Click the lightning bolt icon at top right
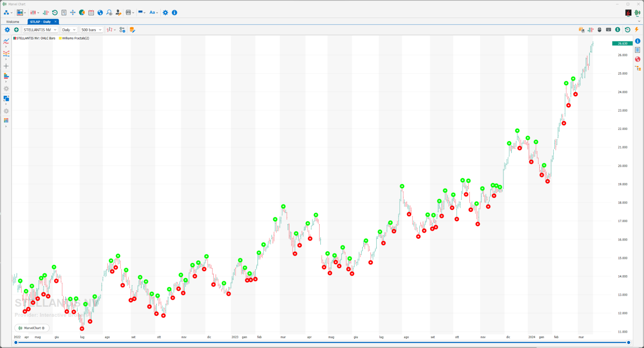 637,30
